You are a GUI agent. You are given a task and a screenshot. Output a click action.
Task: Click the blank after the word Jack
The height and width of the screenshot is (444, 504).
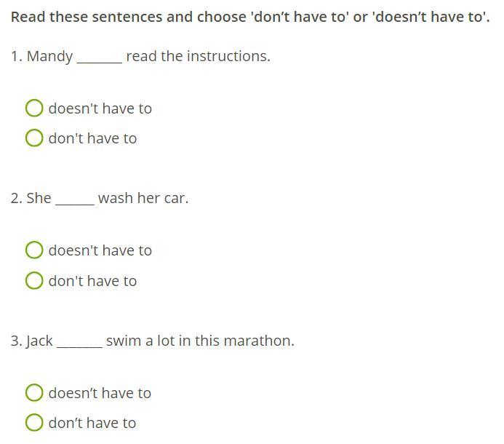click(80, 344)
